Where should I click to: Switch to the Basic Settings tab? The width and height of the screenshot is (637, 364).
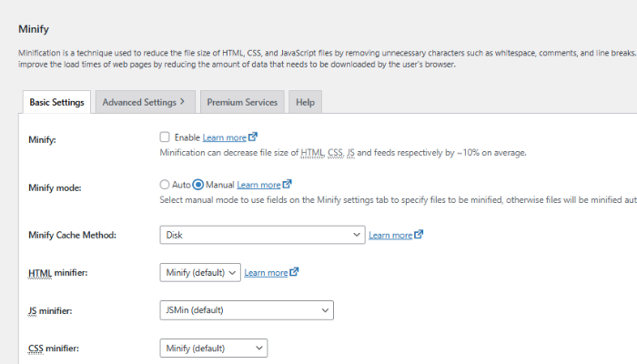(x=56, y=102)
